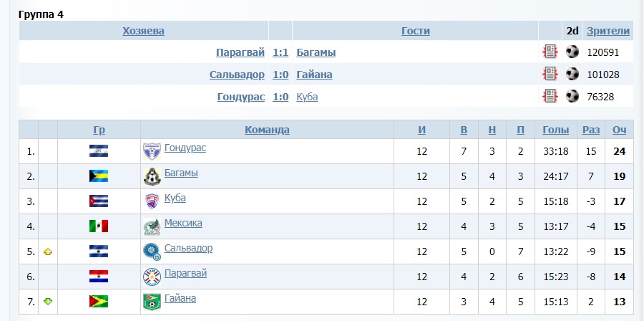Open Куба team link in standings
This screenshot has height=321, width=644.
tap(175, 198)
